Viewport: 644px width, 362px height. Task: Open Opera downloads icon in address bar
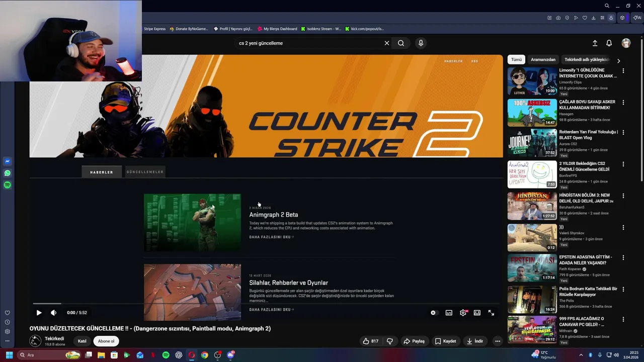click(594, 18)
